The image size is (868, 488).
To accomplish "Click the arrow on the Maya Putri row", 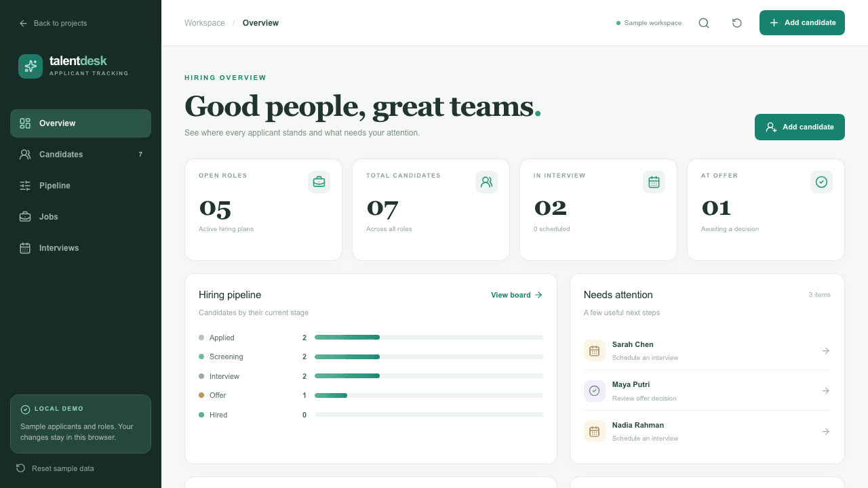I will (x=825, y=391).
